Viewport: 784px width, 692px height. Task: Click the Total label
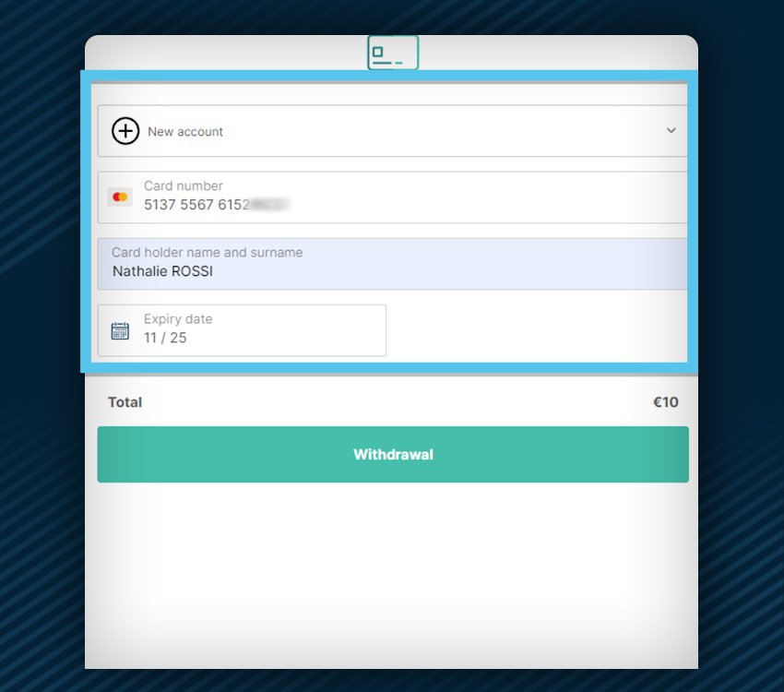click(x=125, y=402)
